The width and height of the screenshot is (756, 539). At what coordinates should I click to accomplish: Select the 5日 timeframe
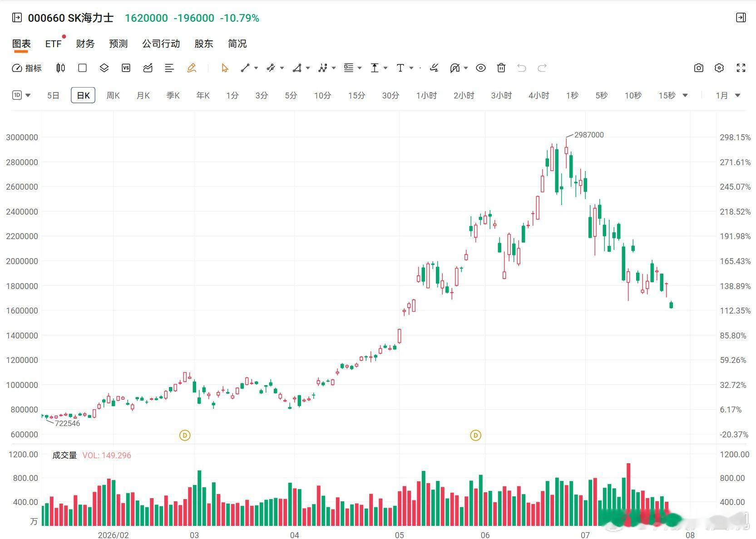53,95
